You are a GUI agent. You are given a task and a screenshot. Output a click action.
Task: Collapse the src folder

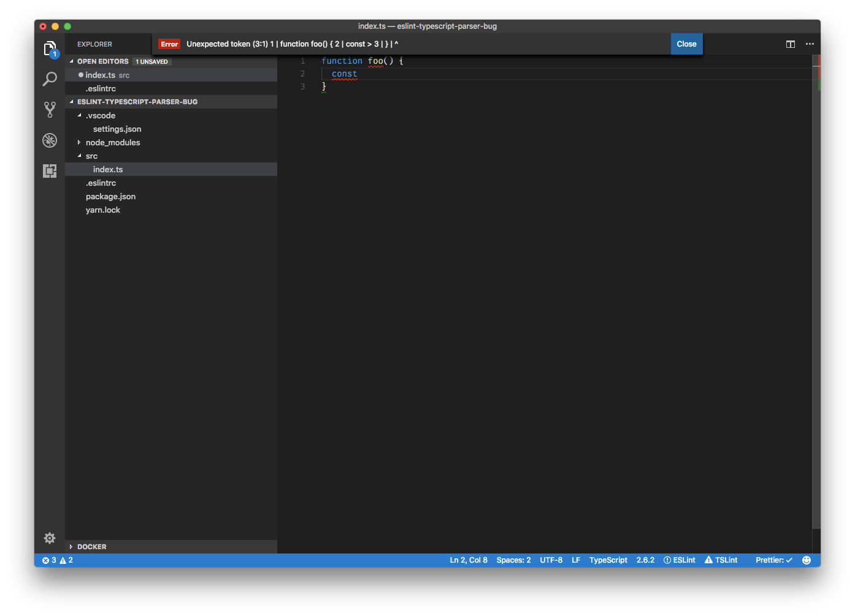click(x=91, y=156)
